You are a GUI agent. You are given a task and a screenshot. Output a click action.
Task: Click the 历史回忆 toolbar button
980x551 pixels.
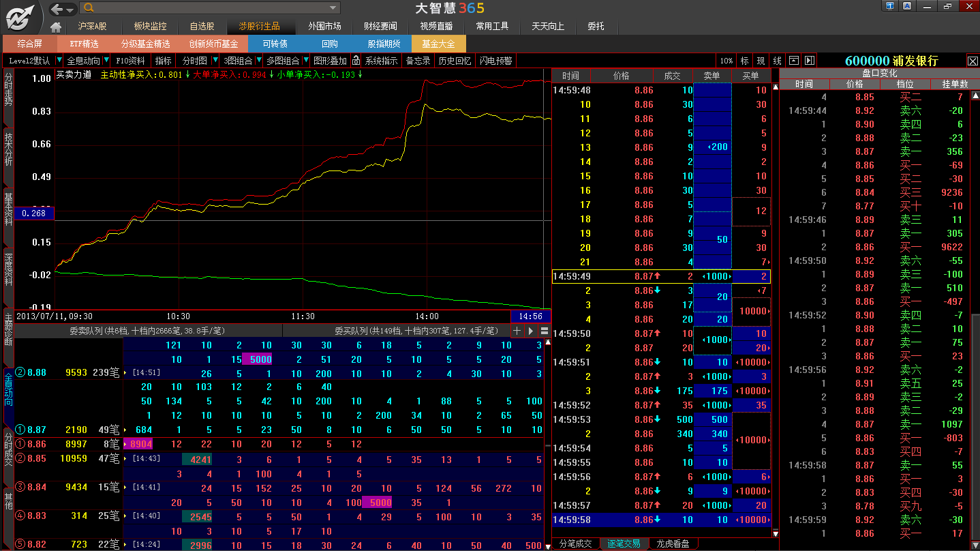point(455,61)
